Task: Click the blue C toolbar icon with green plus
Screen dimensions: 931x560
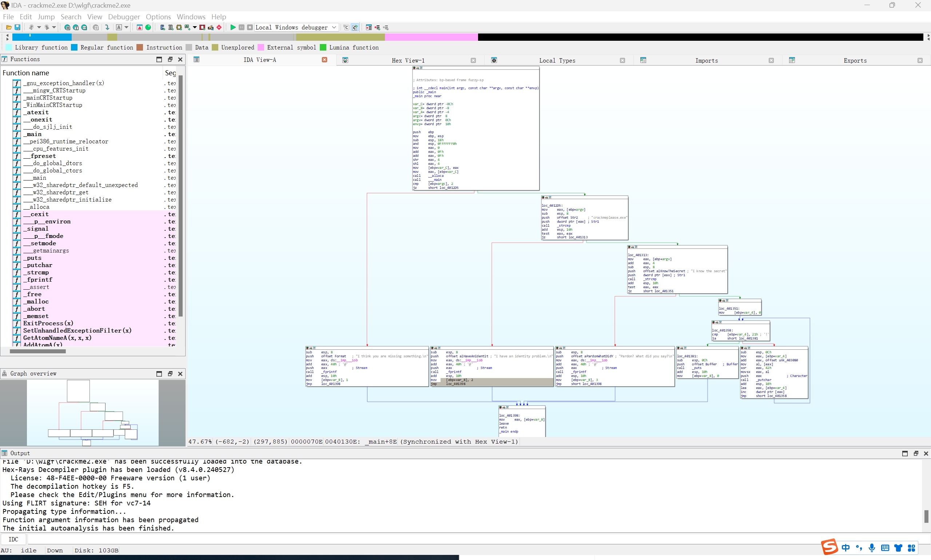Action: pos(163,27)
